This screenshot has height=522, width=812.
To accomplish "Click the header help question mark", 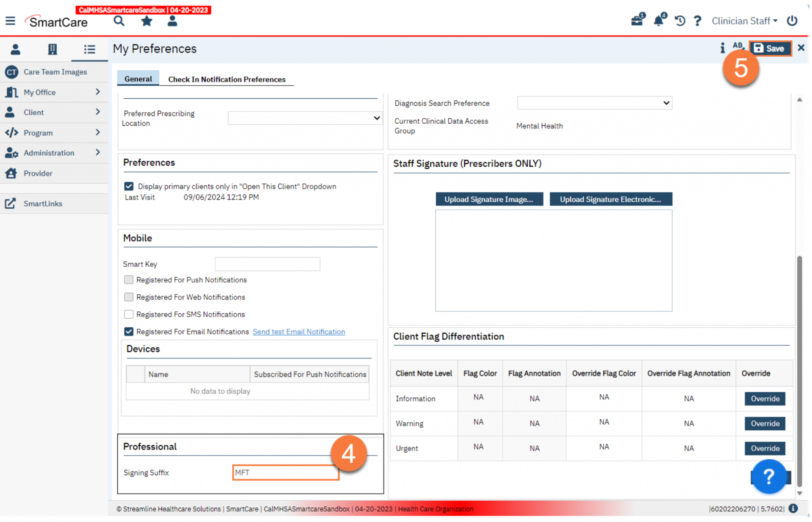I will pos(697,21).
